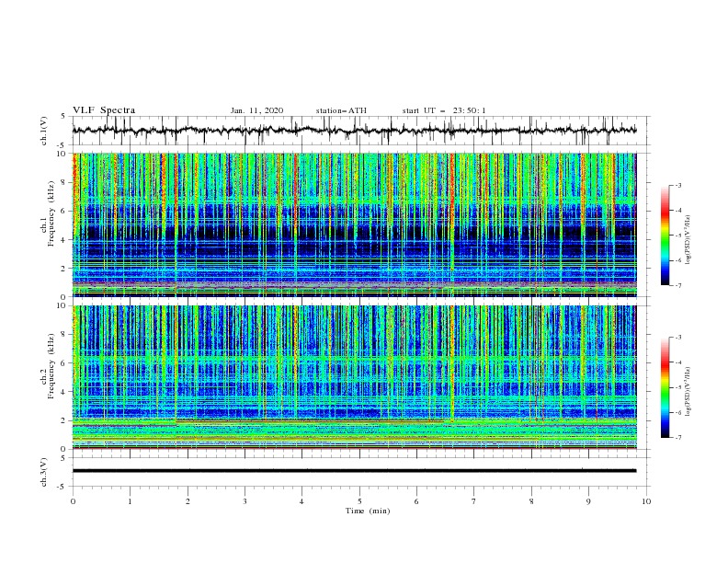
Task: Click the ch.3 flat waveform line
Action: pos(354,471)
